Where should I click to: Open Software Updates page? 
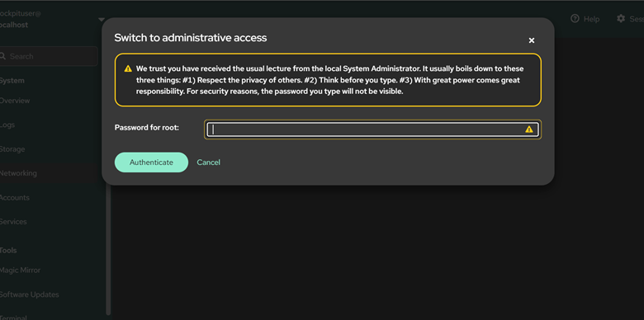30,294
